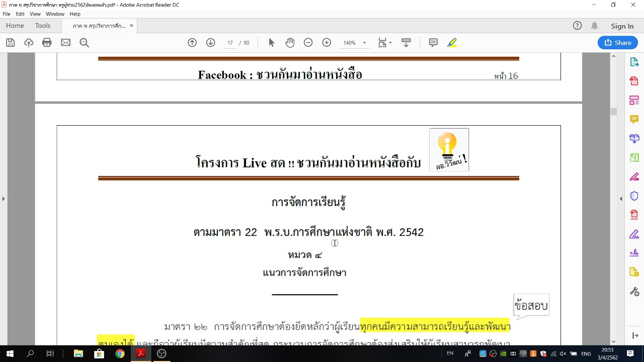The height and width of the screenshot is (362, 644).
Task: Open the More Tools wrench icon
Action: (x=634, y=291)
